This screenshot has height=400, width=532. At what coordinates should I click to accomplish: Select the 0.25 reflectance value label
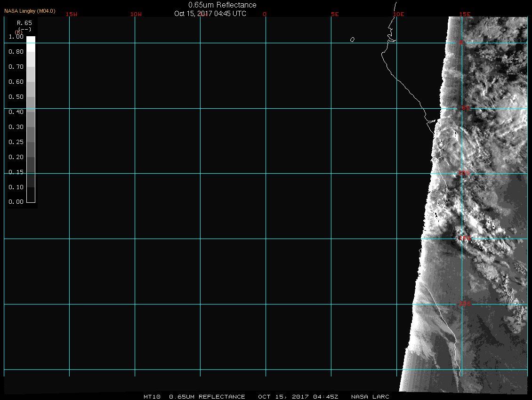tap(16, 142)
